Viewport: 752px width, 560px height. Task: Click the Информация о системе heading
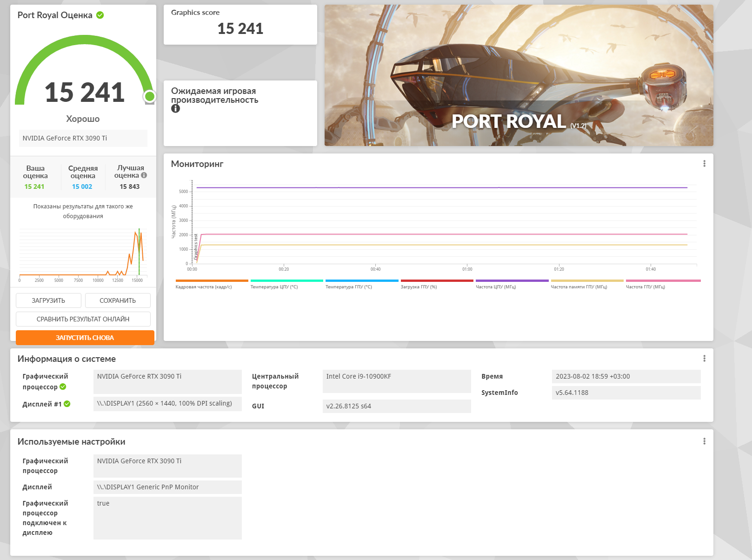point(67,359)
